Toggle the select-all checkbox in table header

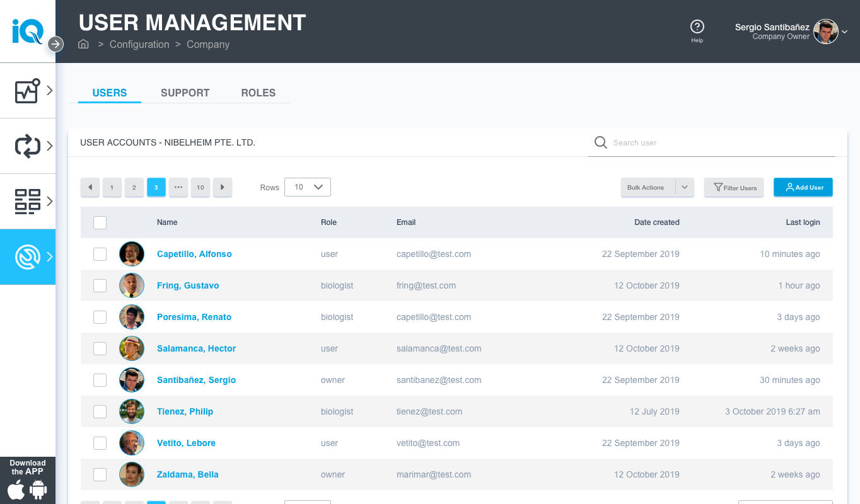[x=100, y=222]
